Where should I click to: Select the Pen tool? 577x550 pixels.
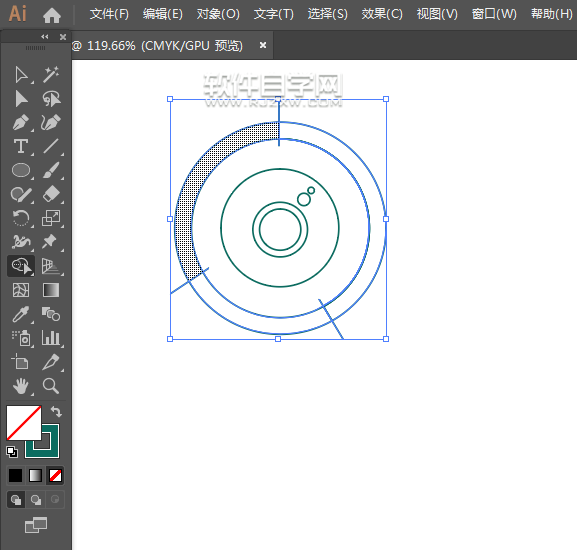(21, 123)
